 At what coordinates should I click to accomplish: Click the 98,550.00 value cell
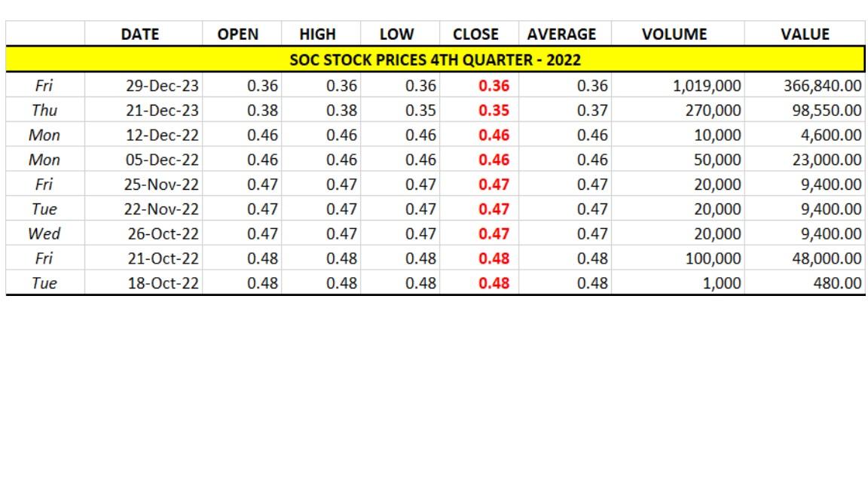click(x=827, y=111)
